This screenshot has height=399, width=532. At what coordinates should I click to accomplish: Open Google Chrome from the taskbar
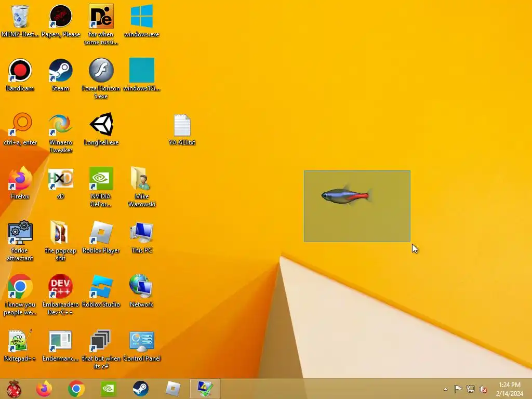[76, 389]
